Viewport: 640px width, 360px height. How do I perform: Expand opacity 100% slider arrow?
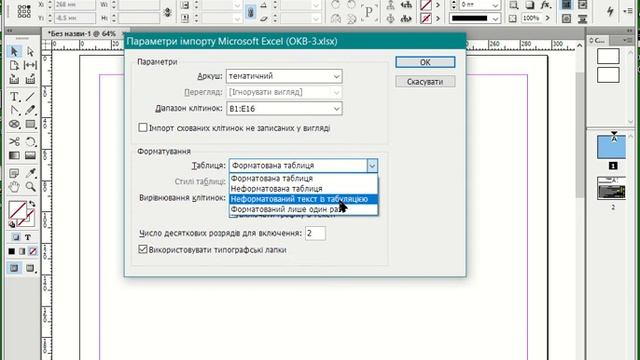[x=547, y=18]
